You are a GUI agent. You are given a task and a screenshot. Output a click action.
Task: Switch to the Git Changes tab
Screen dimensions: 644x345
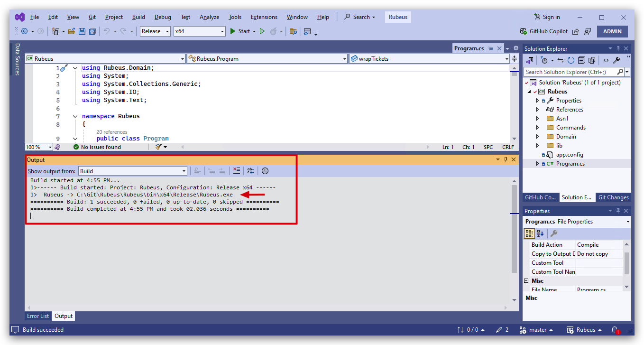tap(614, 197)
